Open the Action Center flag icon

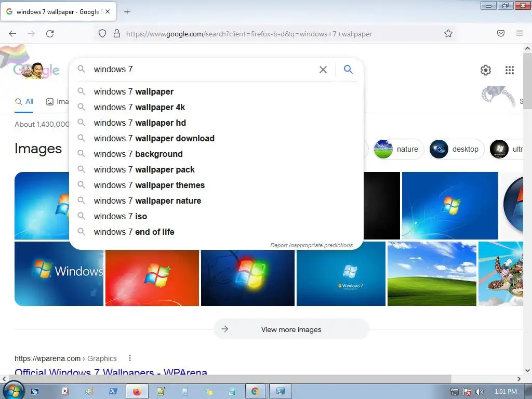tap(467, 392)
